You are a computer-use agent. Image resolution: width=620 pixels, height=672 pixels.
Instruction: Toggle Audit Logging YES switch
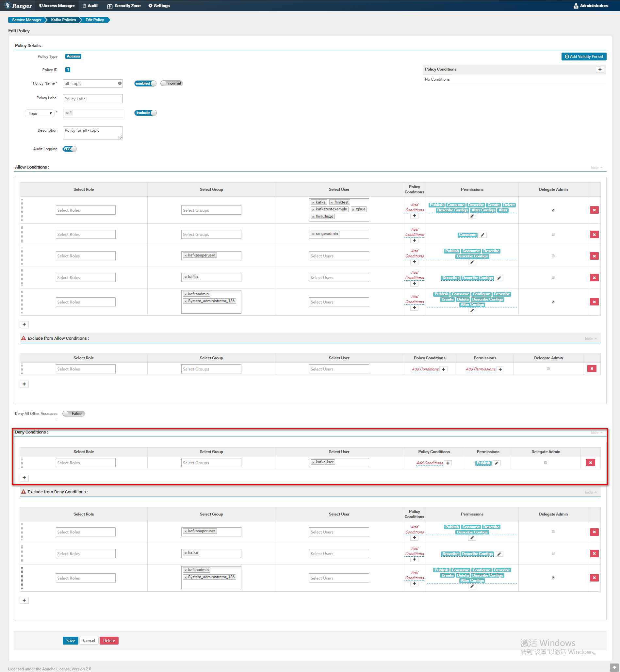click(70, 149)
